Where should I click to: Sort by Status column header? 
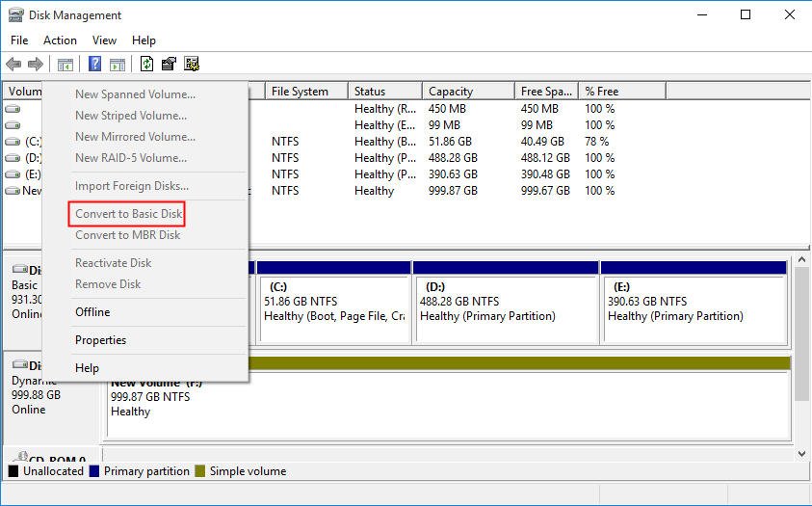click(x=385, y=92)
